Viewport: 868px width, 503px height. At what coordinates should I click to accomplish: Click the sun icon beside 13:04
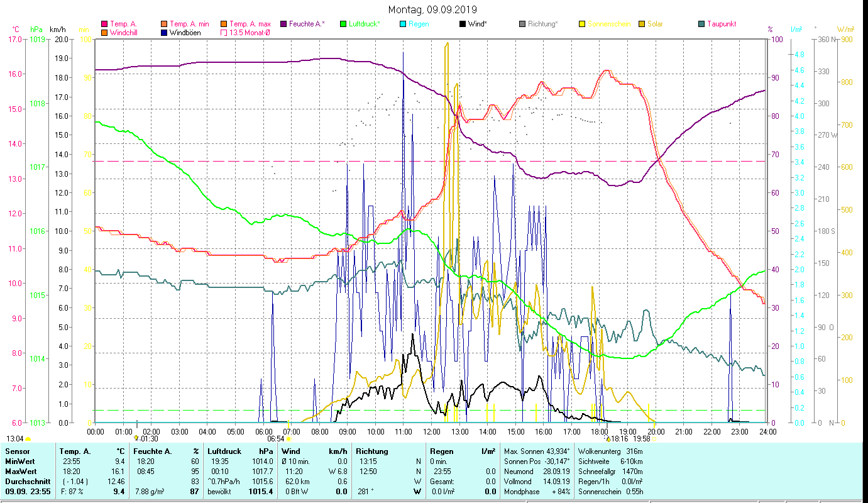28,439
